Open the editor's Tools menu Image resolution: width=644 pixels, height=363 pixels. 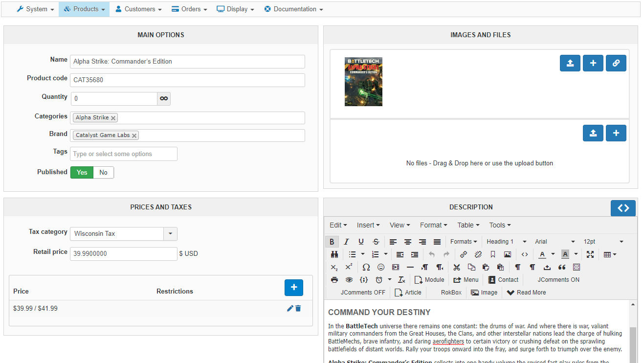tap(500, 225)
